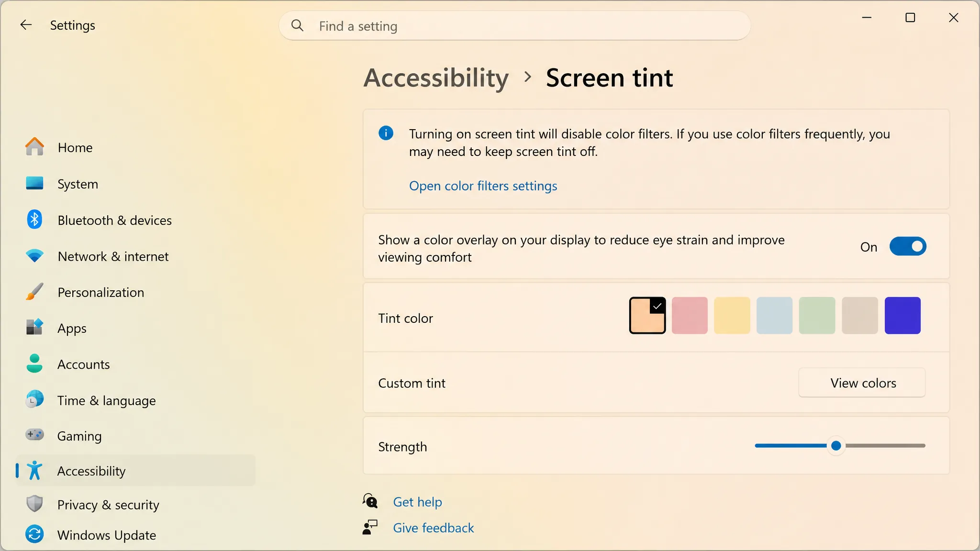This screenshot has height=551, width=980.
Task: Click the breadcrumb chevron separator
Action: point(528,77)
